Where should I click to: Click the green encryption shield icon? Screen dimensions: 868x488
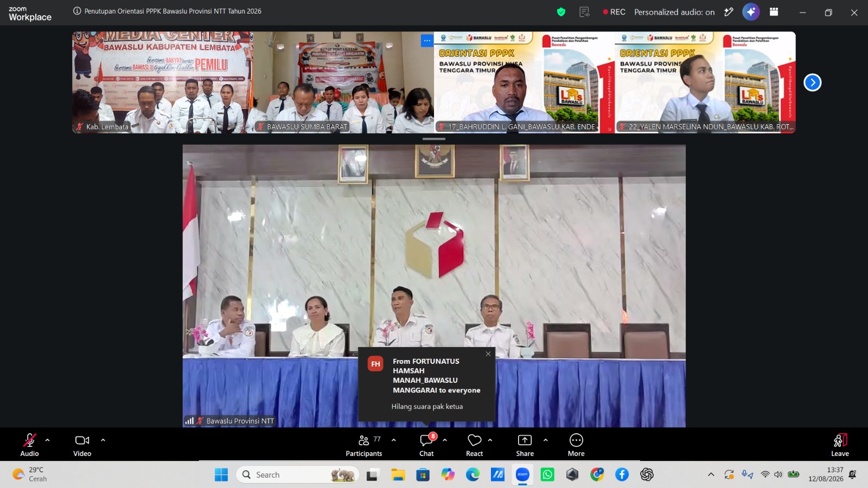(561, 12)
